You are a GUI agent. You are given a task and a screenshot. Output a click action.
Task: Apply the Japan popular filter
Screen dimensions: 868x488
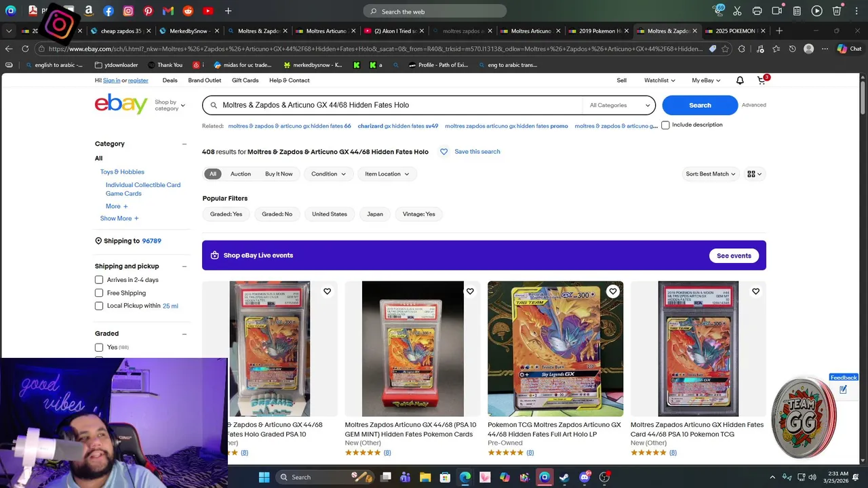[x=375, y=214]
